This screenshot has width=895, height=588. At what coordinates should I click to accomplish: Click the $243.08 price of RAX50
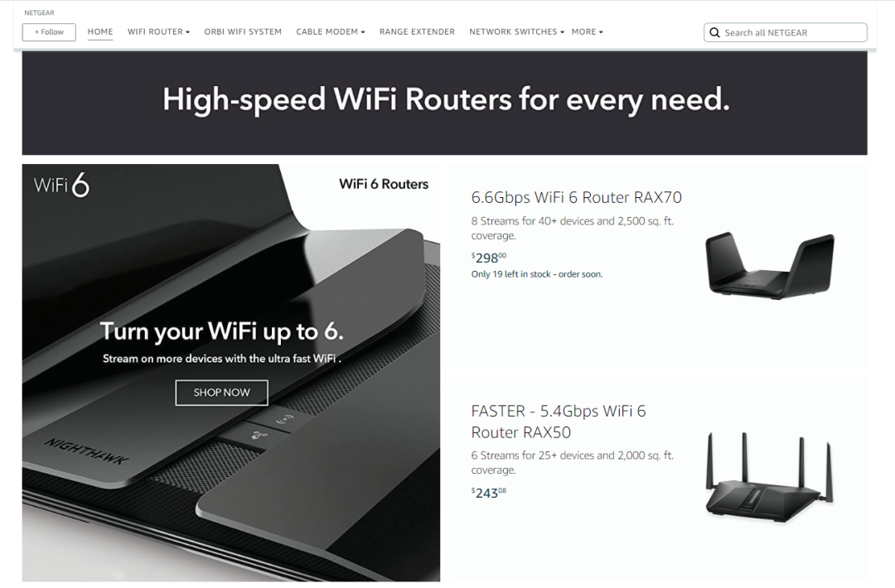489,493
